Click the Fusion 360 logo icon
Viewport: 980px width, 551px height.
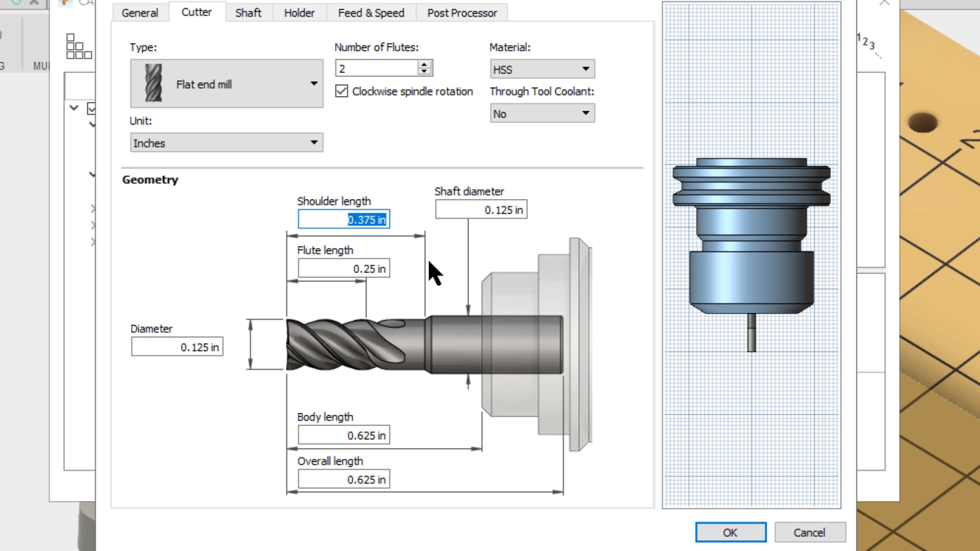(x=65, y=4)
